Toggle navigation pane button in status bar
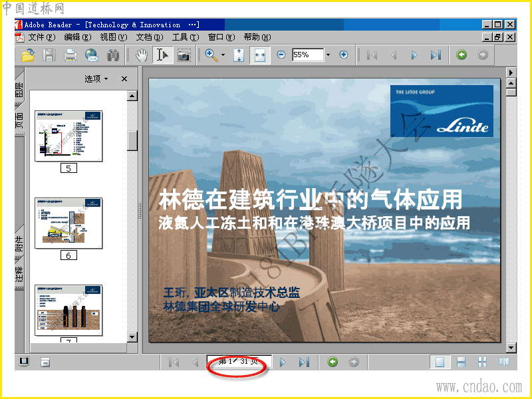This screenshot has height=399, width=532. point(24,362)
